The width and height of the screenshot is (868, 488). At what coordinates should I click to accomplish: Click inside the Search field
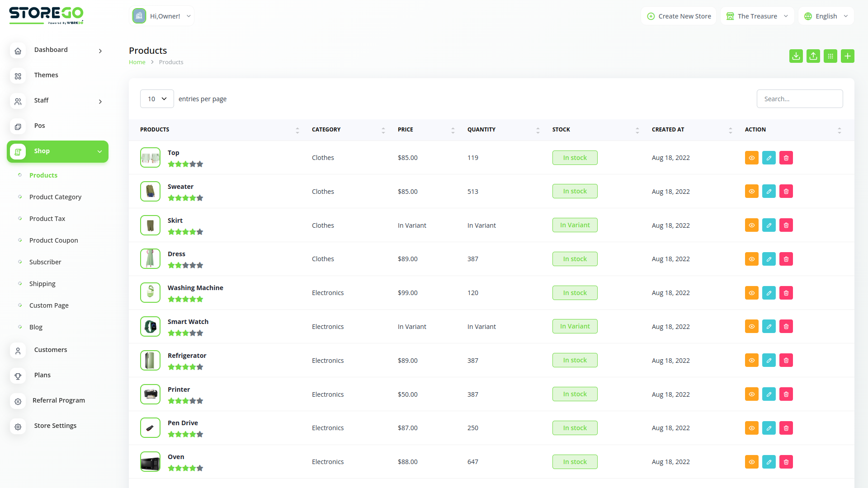click(x=799, y=99)
